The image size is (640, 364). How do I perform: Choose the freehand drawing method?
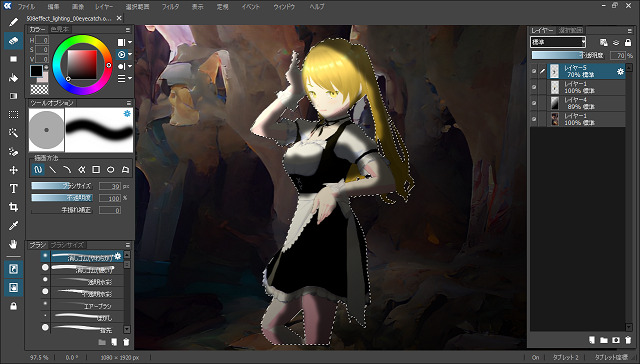(x=38, y=169)
